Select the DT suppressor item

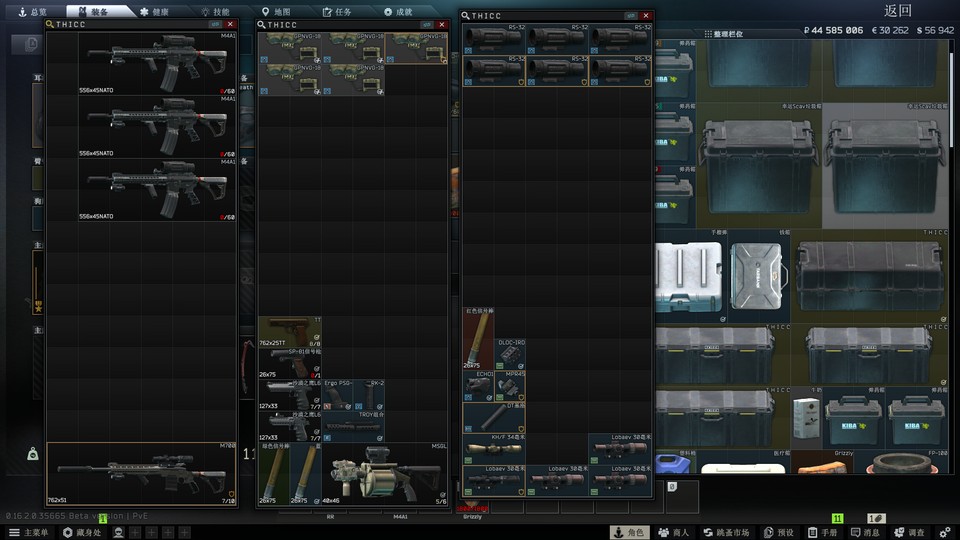click(x=494, y=418)
